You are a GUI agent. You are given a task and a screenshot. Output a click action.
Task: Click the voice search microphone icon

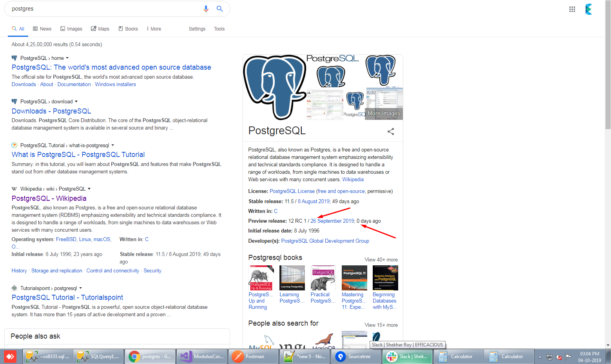206,9
